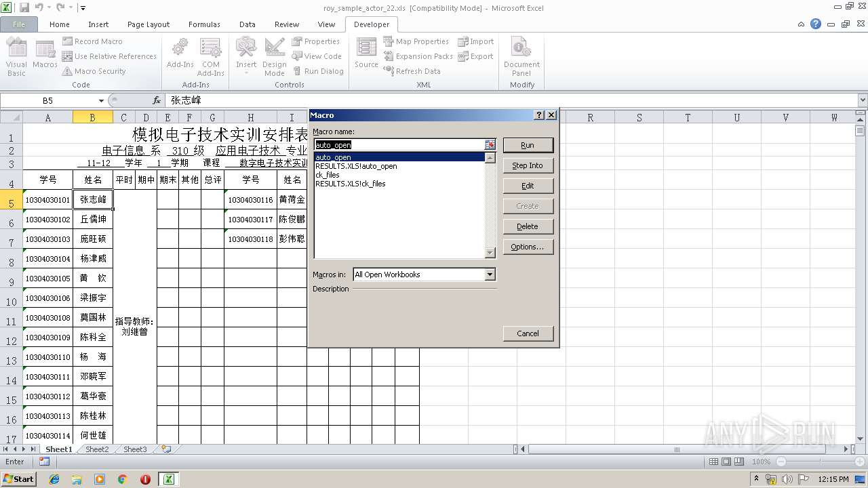
Task: Click Save in Quick Access Toolbar
Action: point(24,7)
